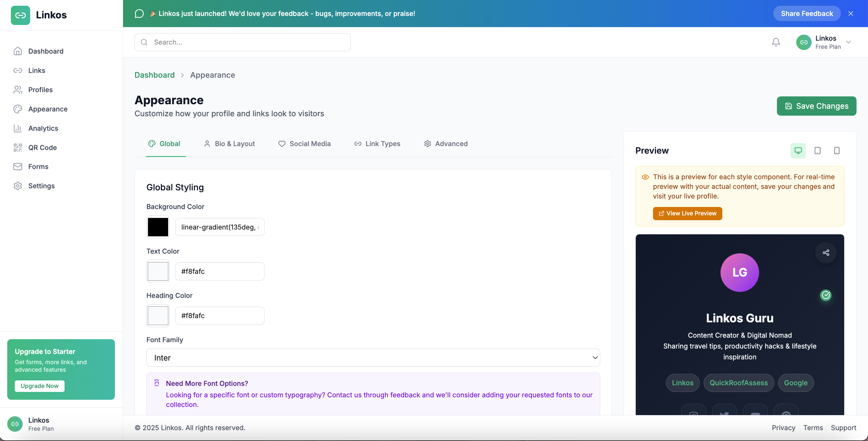Open Profiles from the sidebar
This screenshot has height=441, width=868.
[x=40, y=89]
